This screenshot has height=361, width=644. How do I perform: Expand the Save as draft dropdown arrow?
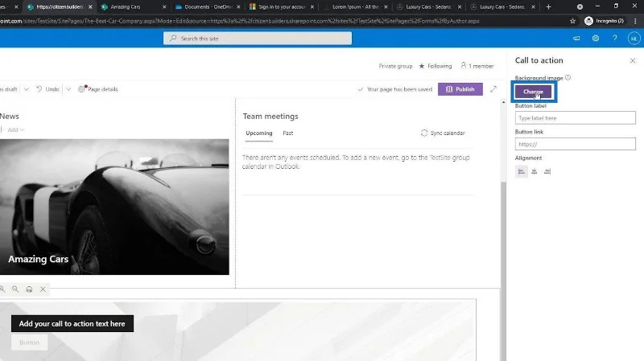pyautogui.click(x=26, y=89)
